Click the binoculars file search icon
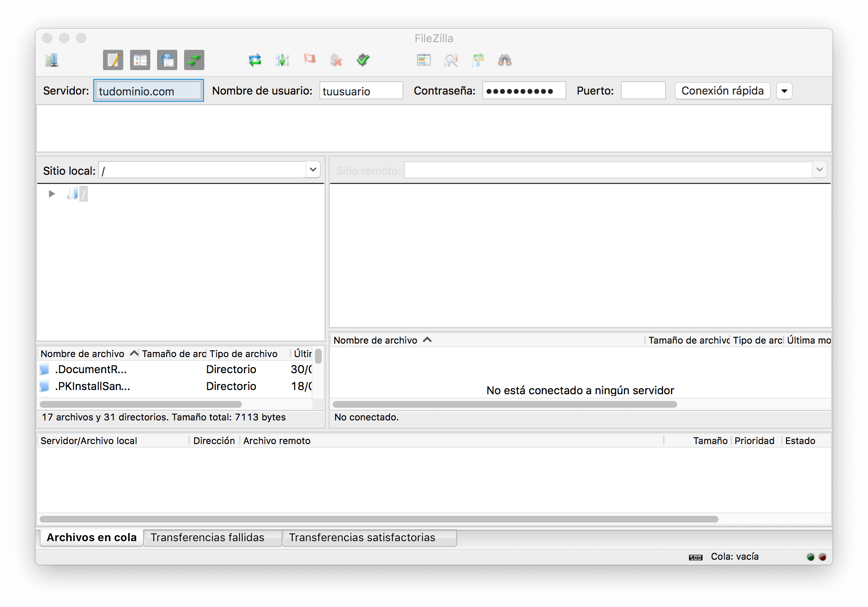The image size is (868, 607). pyautogui.click(x=505, y=60)
